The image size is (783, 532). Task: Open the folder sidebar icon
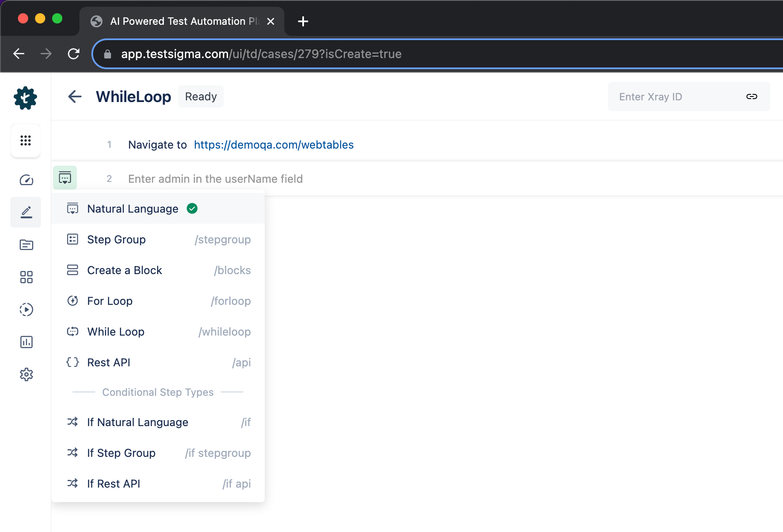[26, 245]
